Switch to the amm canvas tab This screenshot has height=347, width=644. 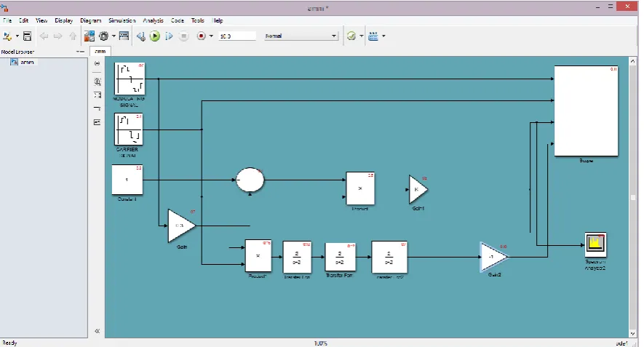coord(100,52)
